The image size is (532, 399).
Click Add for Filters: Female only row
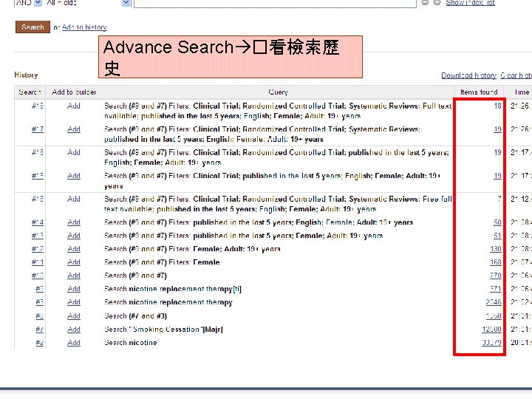pyautogui.click(x=74, y=262)
